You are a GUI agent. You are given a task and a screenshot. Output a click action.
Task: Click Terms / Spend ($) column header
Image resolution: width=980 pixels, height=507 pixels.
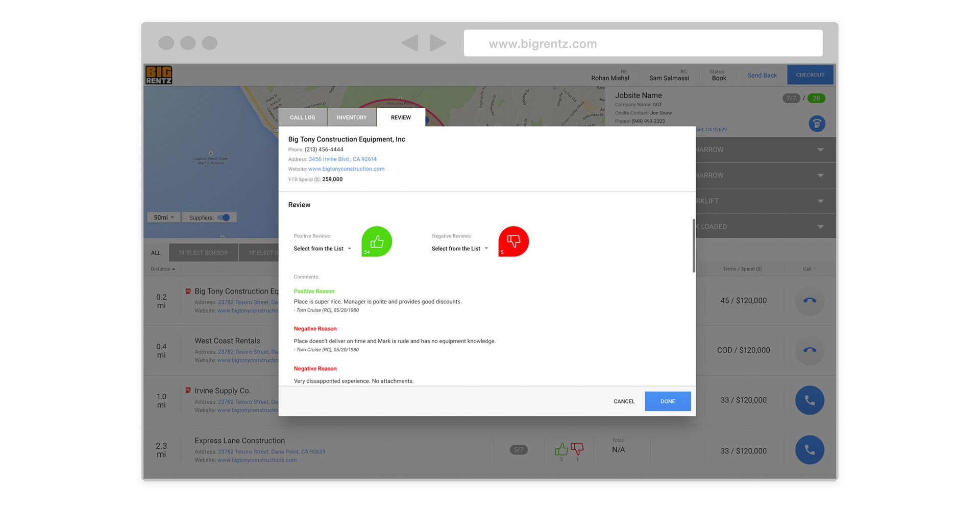click(742, 269)
